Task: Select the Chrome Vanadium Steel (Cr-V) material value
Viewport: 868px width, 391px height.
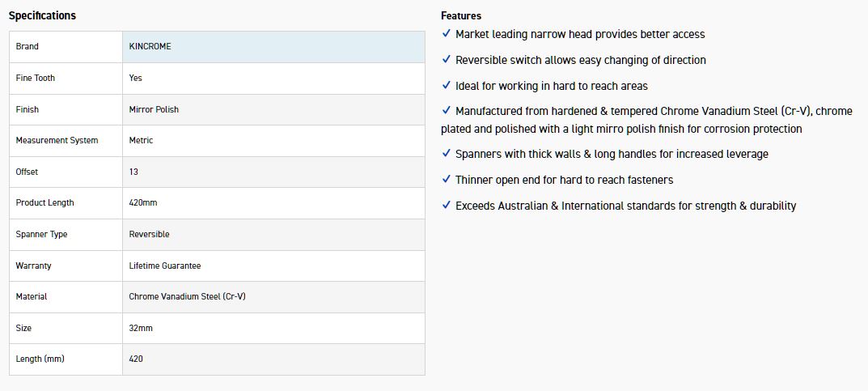Action: [x=187, y=296]
